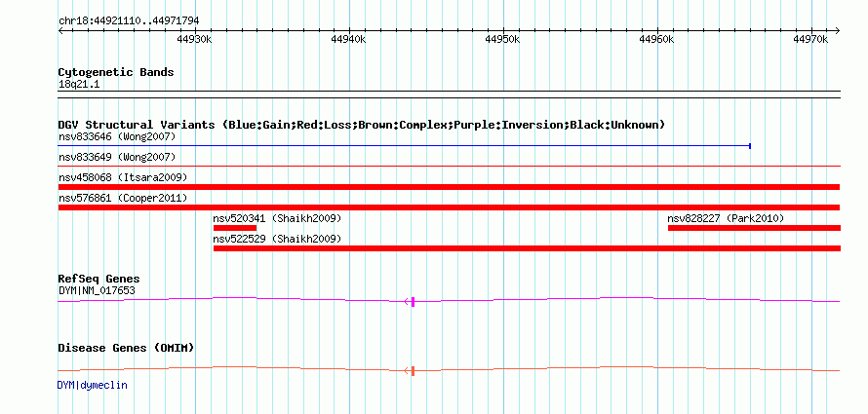Open variant label nsv833649 (Wong2007)

pyautogui.click(x=117, y=158)
